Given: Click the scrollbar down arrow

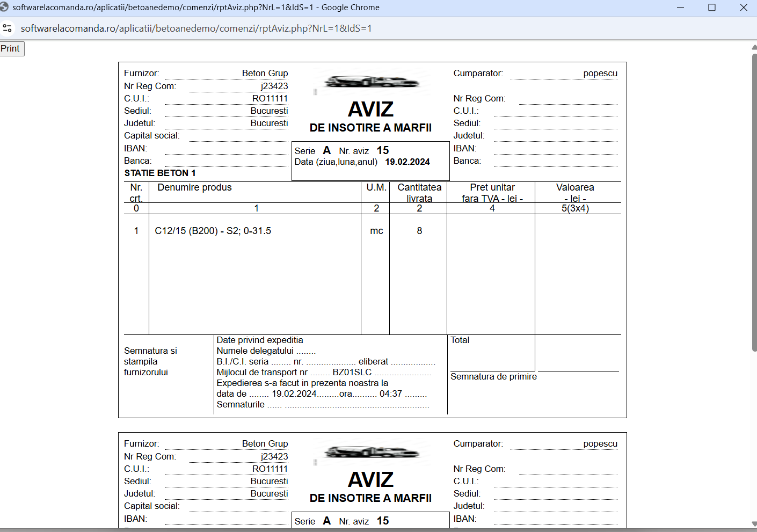Looking at the screenshot, I should (754, 524).
